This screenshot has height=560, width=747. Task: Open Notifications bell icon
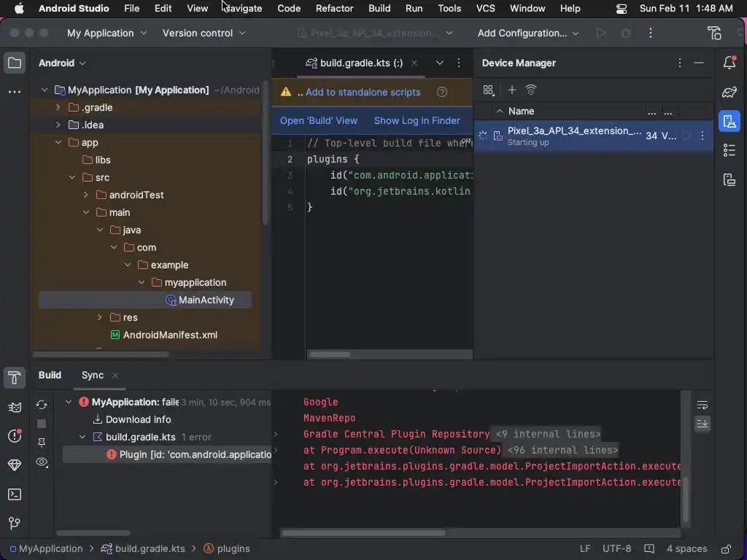729,63
